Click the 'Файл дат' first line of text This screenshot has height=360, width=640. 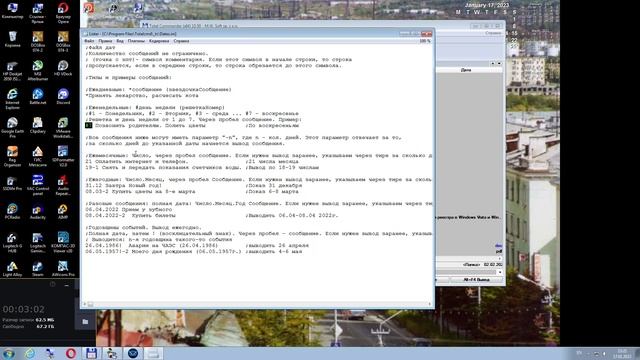click(100, 47)
